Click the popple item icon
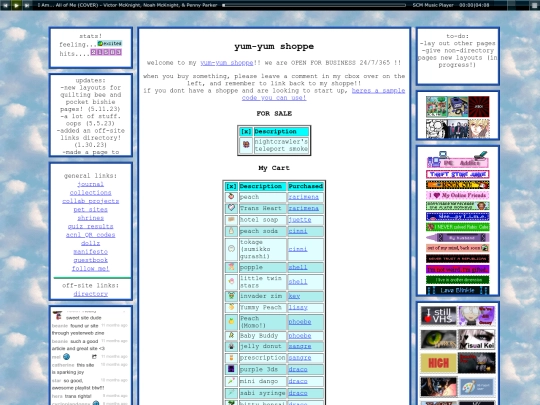 click(x=231, y=267)
